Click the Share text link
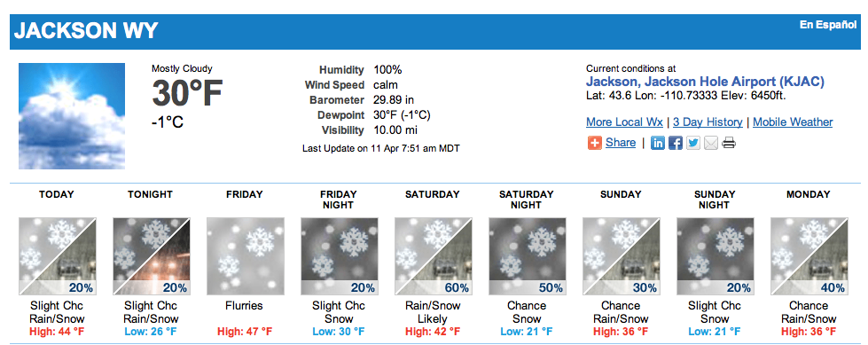The width and height of the screenshot is (868, 345). 621,143
